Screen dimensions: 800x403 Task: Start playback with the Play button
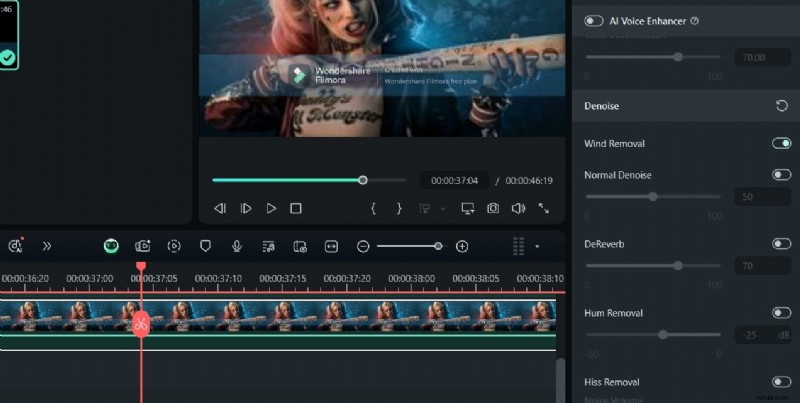[x=271, y=208]
